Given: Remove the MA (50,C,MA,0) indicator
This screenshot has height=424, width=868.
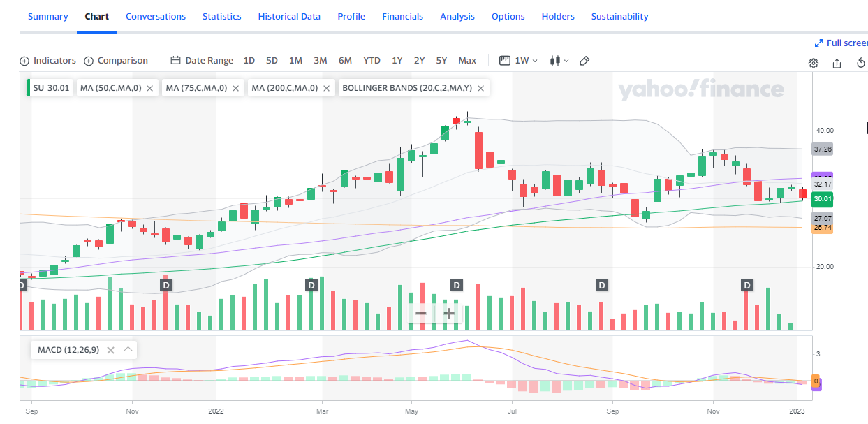Looking at the screenshot, I should [149, 89].
